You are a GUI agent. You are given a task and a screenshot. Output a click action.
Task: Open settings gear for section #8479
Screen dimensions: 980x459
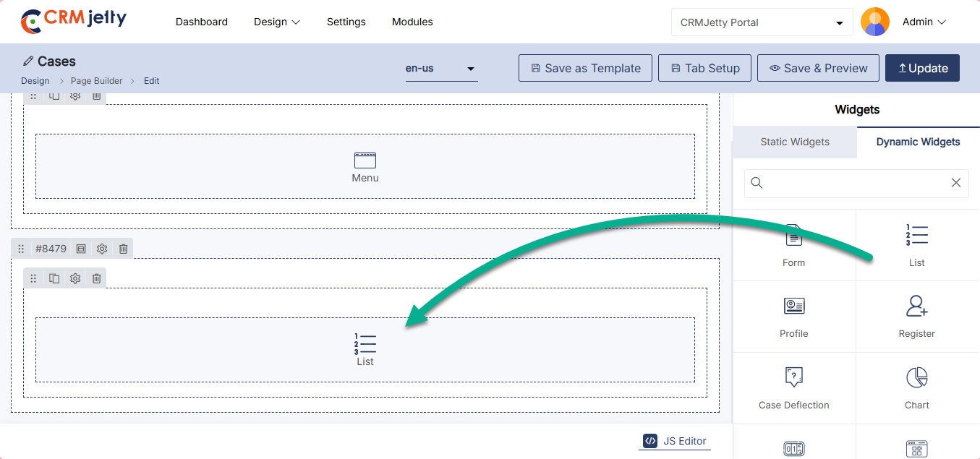(x=102, y=249)
